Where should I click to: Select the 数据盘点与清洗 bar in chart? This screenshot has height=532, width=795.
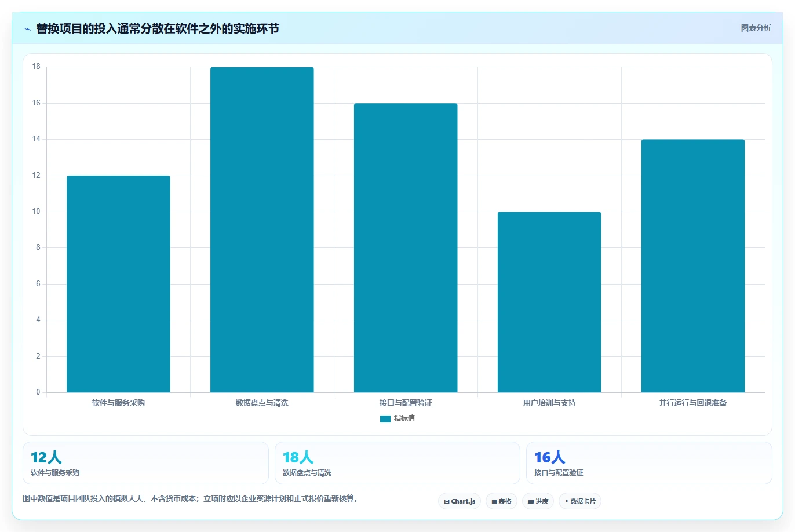click(x=262, y=229)
